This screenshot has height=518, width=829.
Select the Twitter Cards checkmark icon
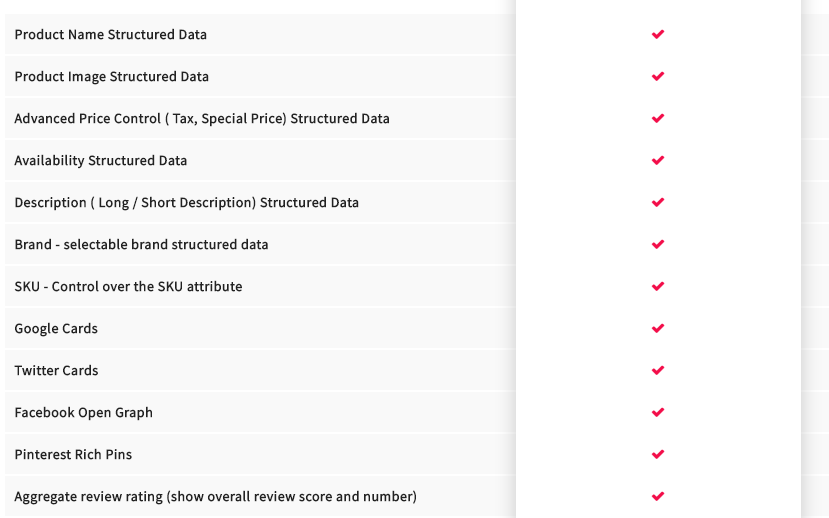(658, 371)
